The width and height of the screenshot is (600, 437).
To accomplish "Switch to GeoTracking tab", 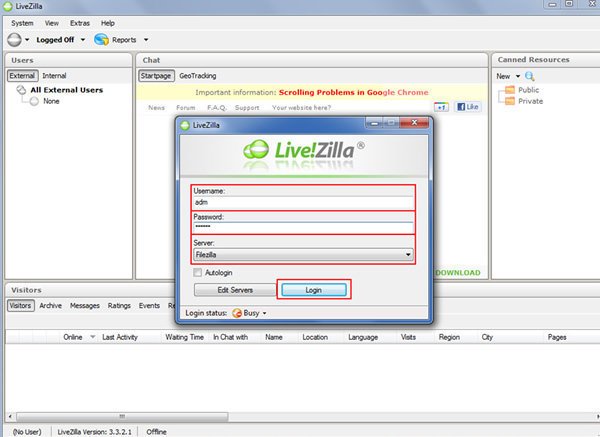I will tap(197, 76).
